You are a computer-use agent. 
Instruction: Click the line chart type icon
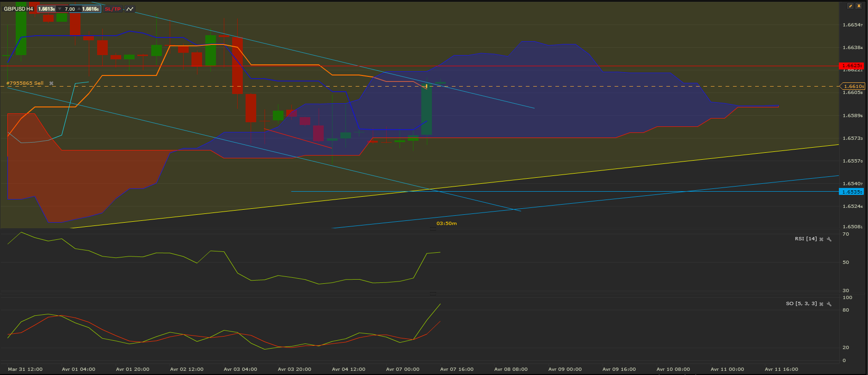click(x=130, y=9)
